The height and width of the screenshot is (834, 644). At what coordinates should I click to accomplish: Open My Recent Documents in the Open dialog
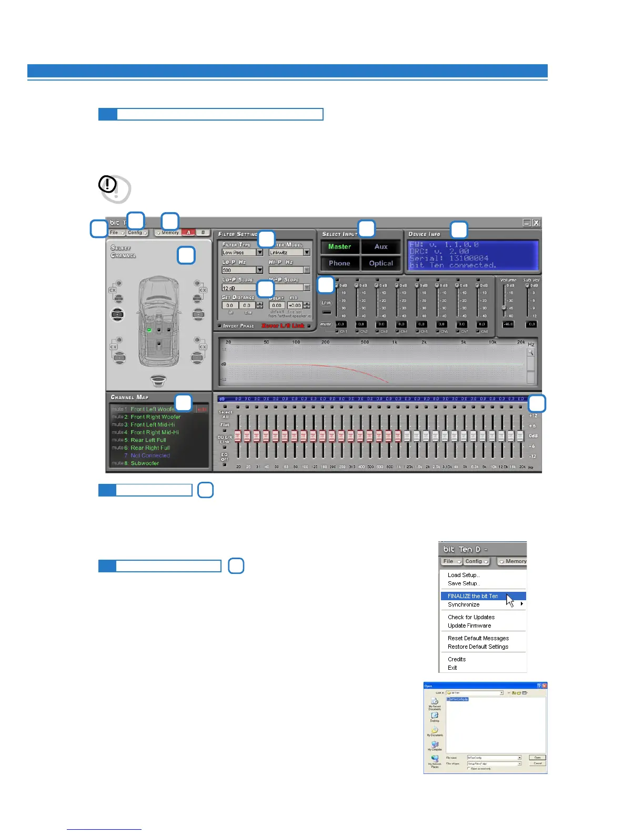[x=435, y=704]
